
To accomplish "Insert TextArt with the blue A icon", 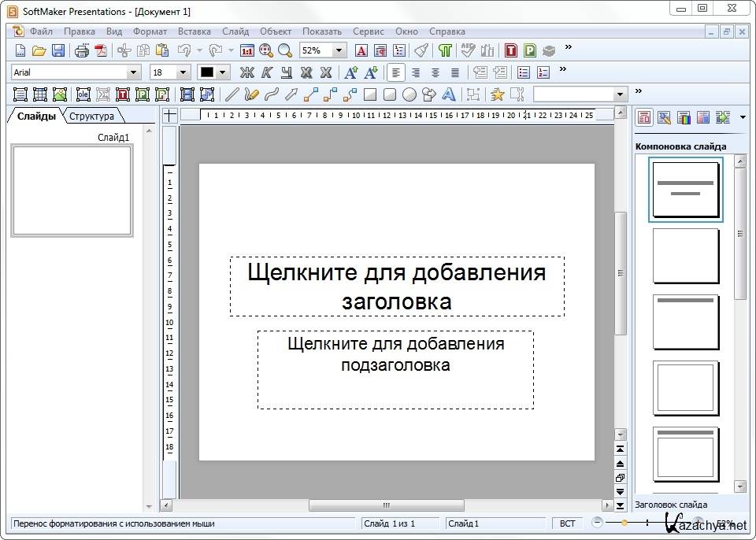I will [x=449, y=94].
